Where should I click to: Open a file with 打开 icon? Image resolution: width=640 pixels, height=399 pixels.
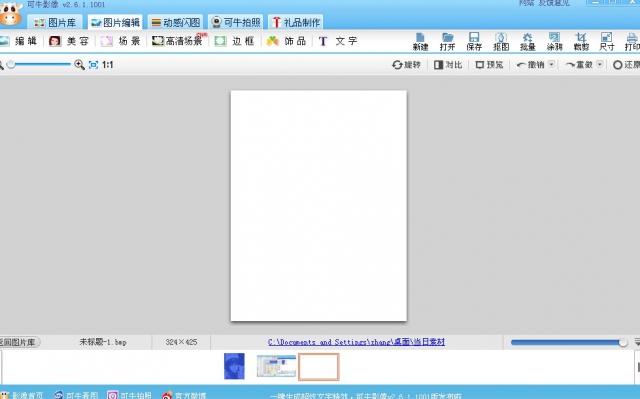coord(447,42)
